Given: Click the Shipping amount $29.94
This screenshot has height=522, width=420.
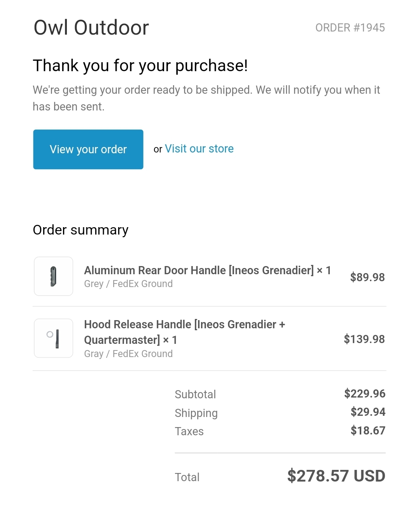Looking at the screenshot, I should (368, 412).
